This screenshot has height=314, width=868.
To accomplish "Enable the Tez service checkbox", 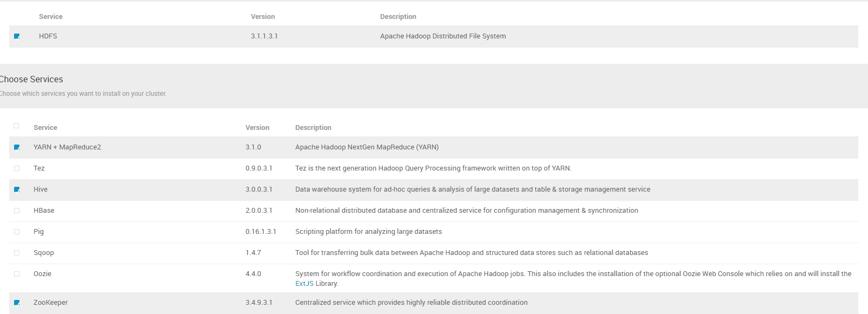I will point(17,168).
